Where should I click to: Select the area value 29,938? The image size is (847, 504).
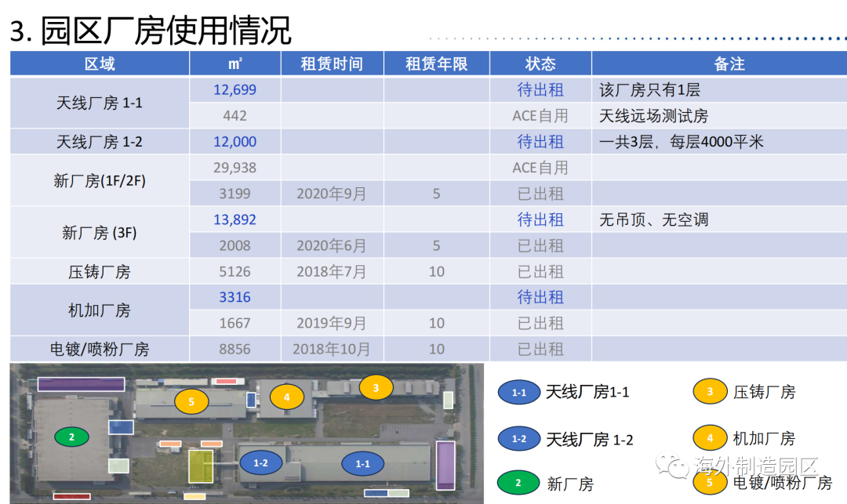point(235,167)
